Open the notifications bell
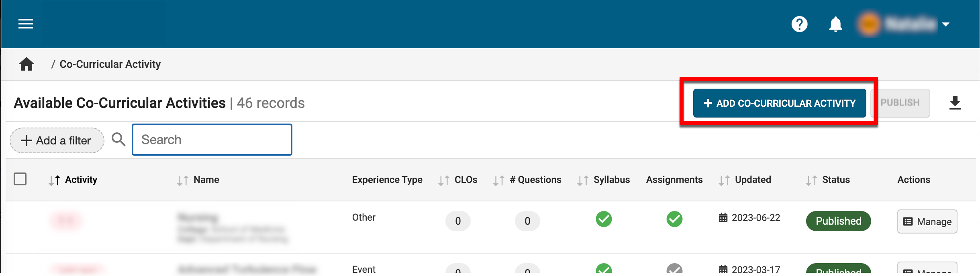The width and height of the screenshot is (980, 276). tap(835, 24)
